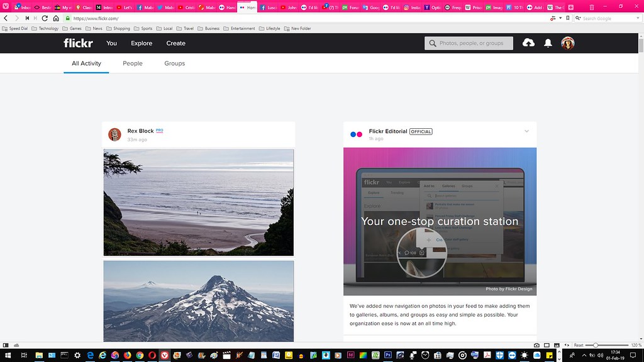Toggle the side panel from status bar

point(6,345)
